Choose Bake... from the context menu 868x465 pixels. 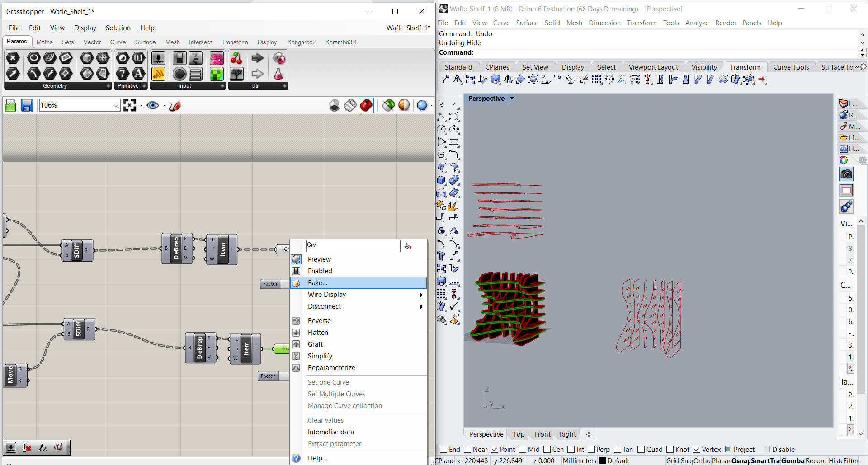[317, 283]
